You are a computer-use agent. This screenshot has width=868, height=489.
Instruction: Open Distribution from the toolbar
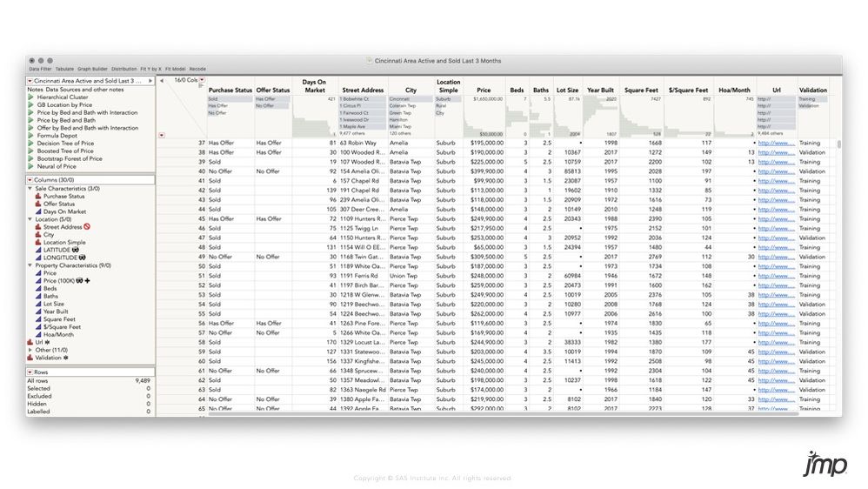click(124, 70)
